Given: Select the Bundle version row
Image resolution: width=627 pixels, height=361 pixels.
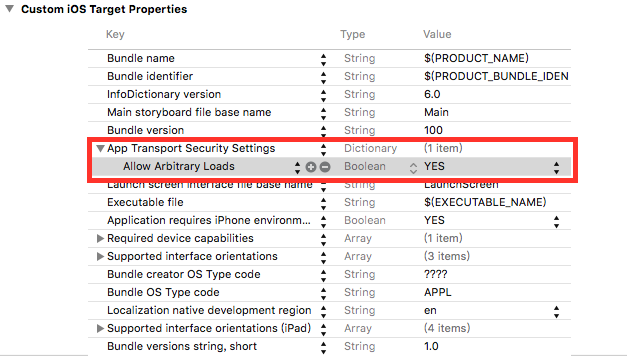Looking at the screenshot, I should tap(329, 130).
